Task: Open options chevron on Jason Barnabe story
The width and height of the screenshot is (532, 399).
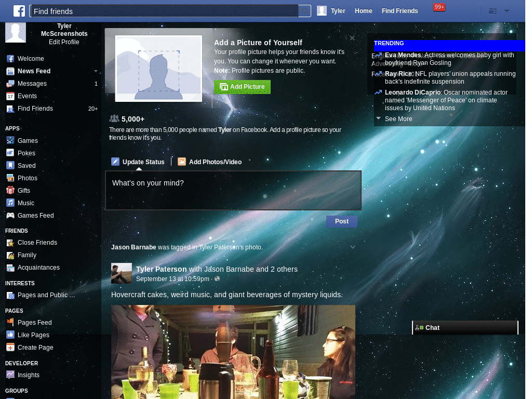Action: [353, 247]
